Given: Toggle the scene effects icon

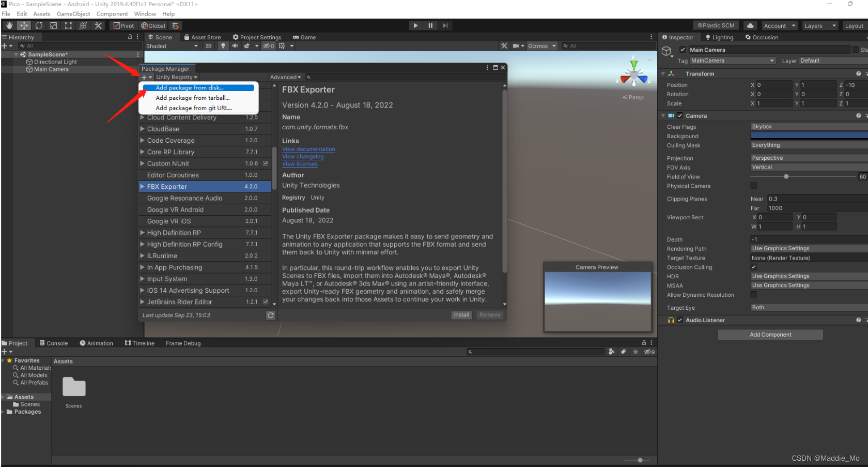Looking at the screenshot, I should click(x=247, y=46).
